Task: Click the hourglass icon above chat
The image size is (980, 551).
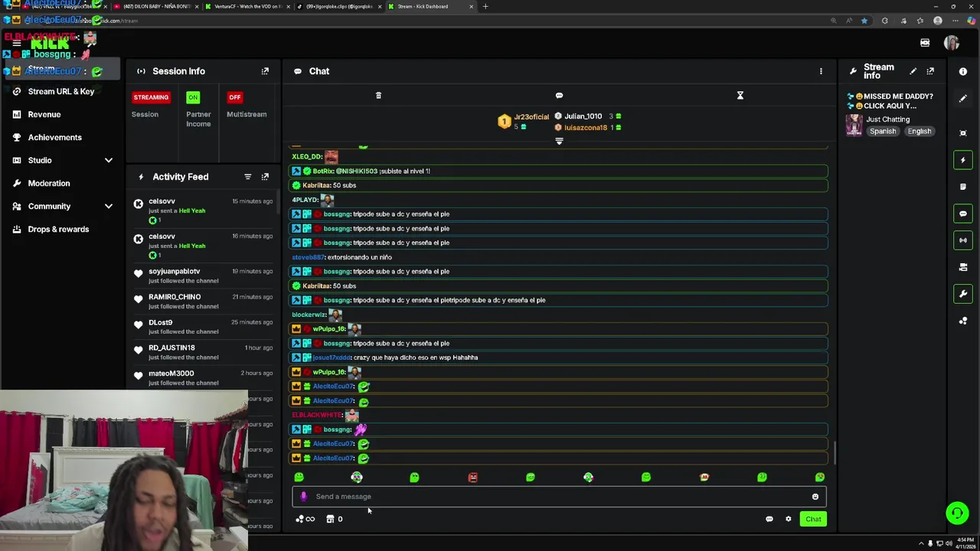Action: tap(740, 96)
